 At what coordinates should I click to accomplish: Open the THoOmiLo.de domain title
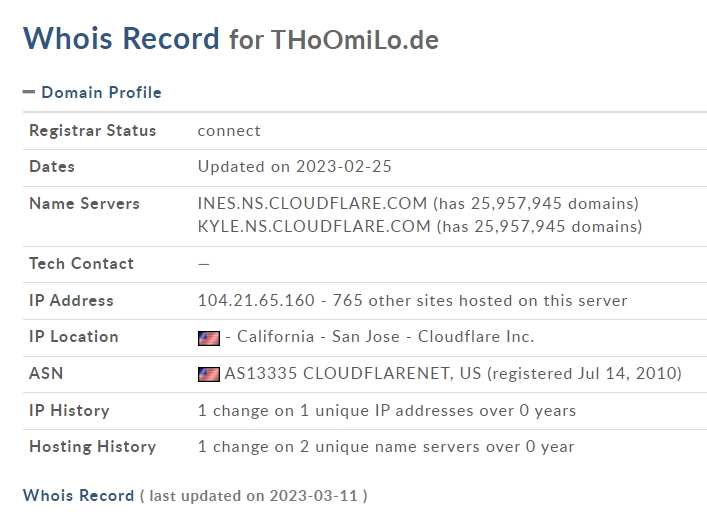pyautogui.click(x=354, y=40)
